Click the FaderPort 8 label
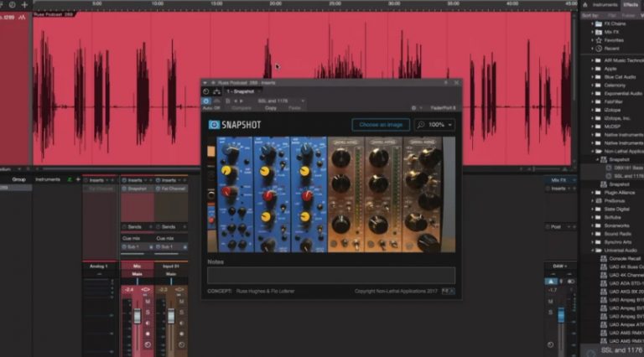 [443, 108]
